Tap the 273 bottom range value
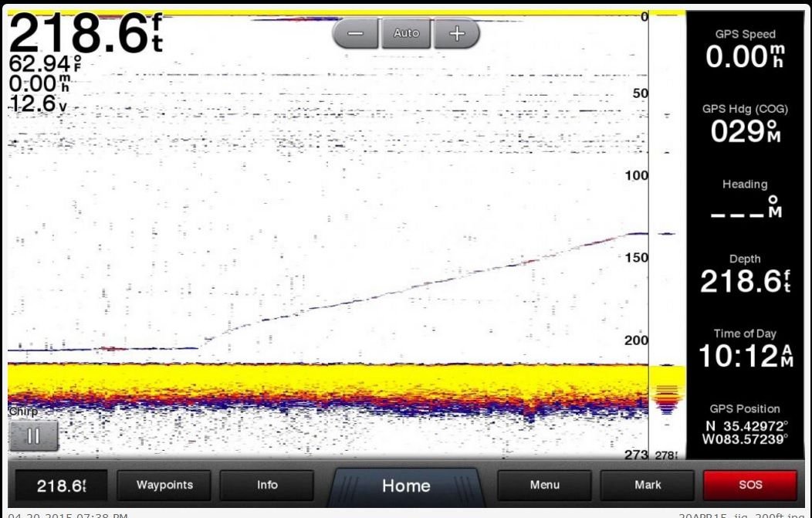Screen dimensions: 812x518 pyautogui.click(x=637, y=455)
